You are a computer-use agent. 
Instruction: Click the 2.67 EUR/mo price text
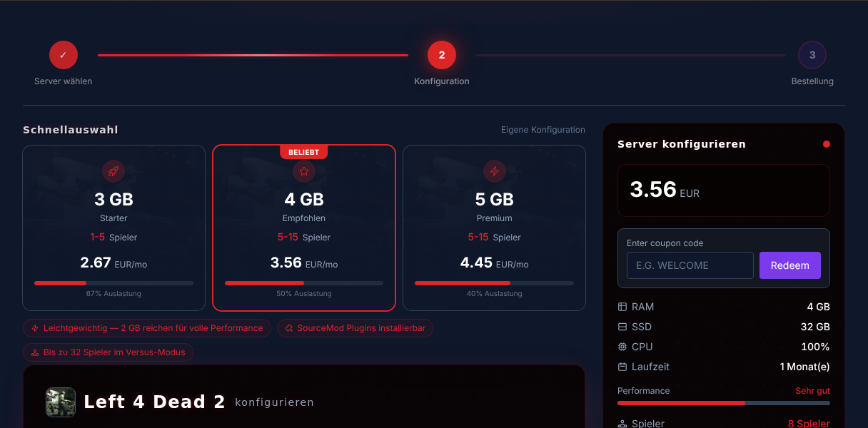(113, 263)
